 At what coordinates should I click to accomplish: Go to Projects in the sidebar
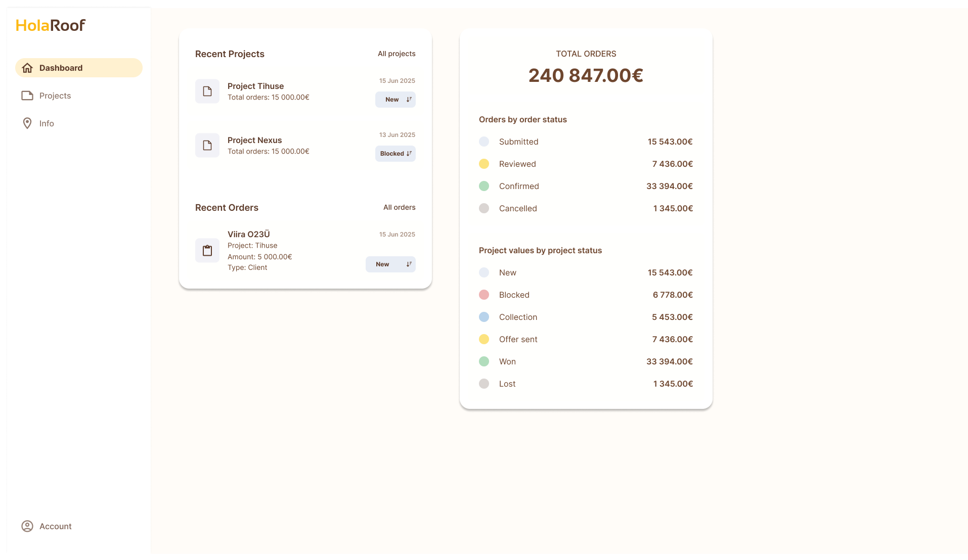(55, 96)
